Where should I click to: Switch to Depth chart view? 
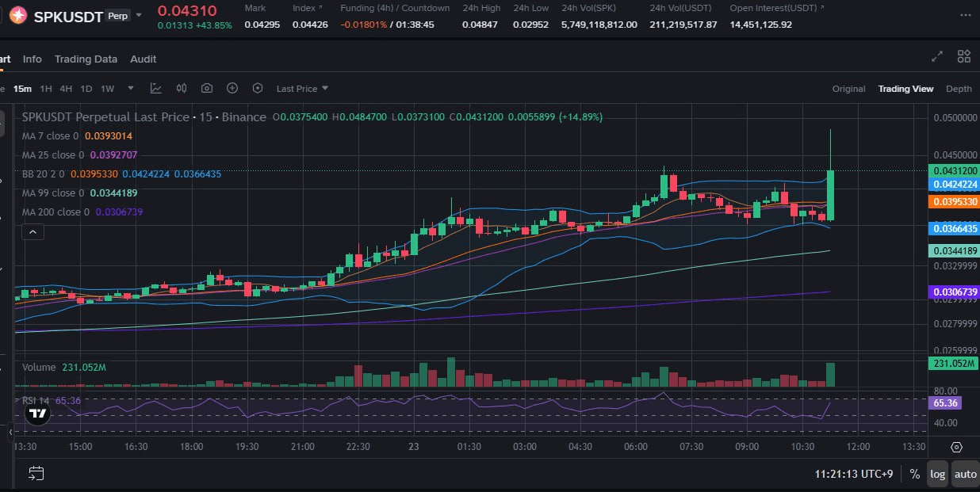point(959,89)
